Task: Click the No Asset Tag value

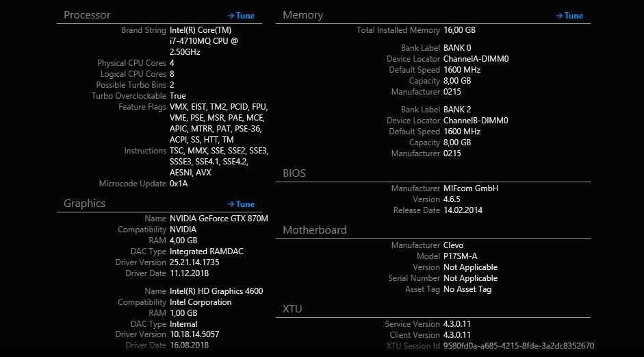Action: coord(467,289)
